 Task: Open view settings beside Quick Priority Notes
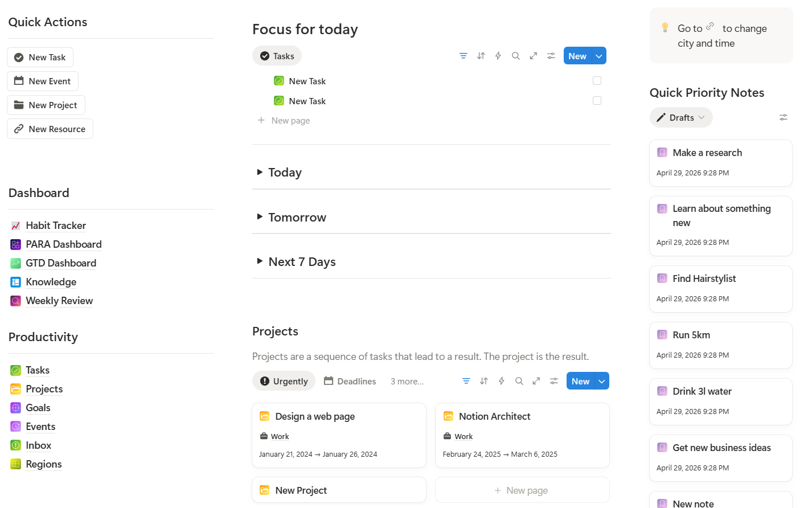pos(783,117)
